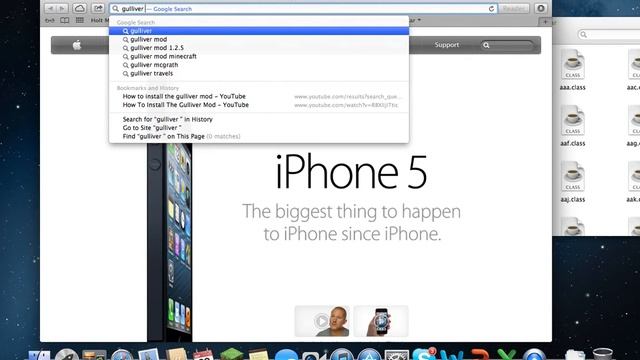Expand bookmarks bar folder dropdown arrow
The image size is (640, 360).
[x=418, y=20]
